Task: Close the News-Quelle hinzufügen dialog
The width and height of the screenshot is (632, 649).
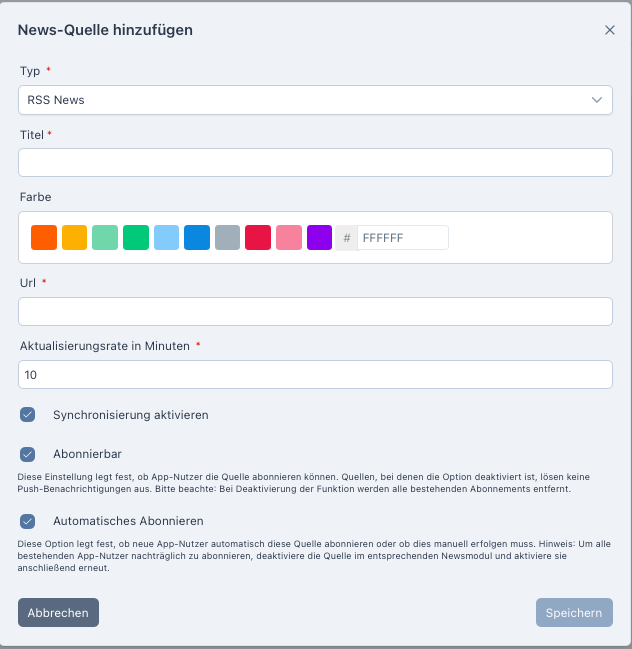Action: [610, 30]
